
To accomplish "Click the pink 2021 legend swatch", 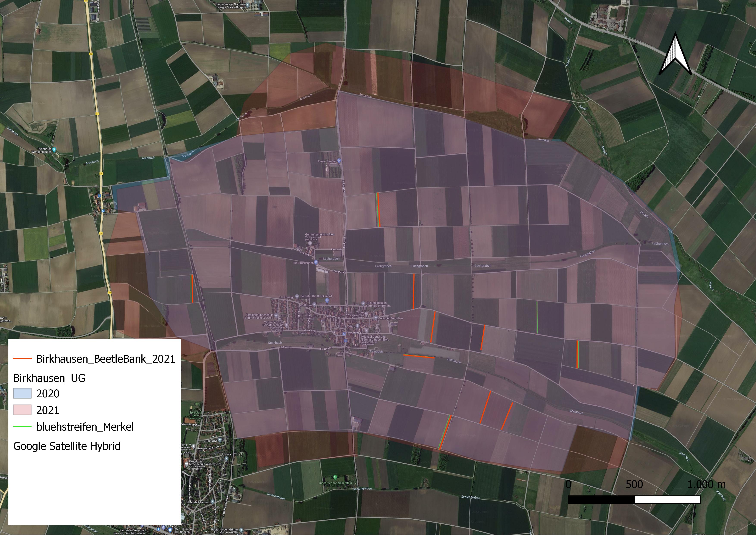I will (22, 410).
